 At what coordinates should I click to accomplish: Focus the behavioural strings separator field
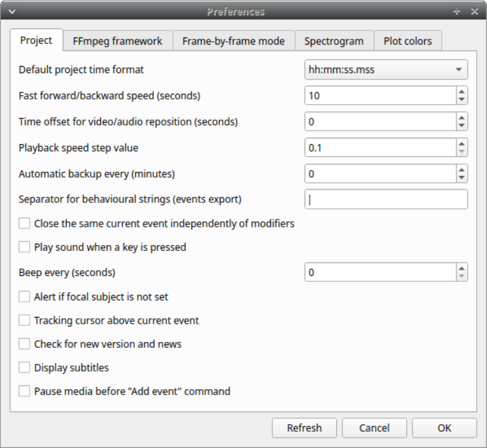[386, 199]
